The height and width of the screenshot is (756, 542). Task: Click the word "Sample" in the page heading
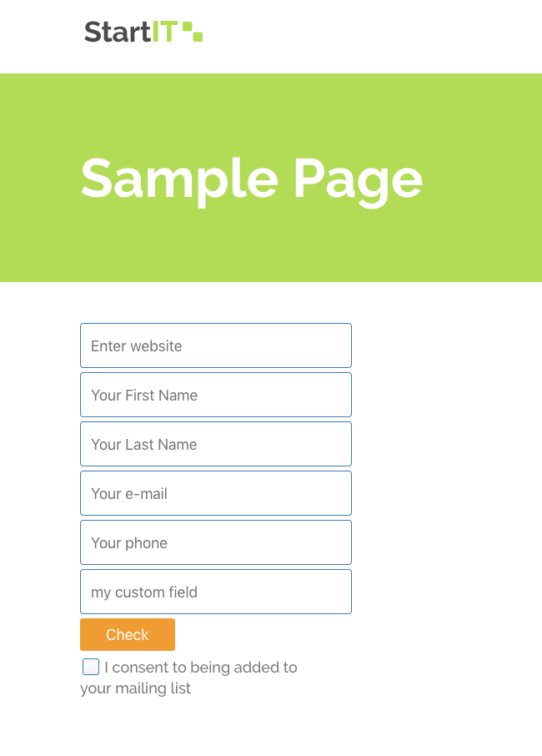click(179, 179)
